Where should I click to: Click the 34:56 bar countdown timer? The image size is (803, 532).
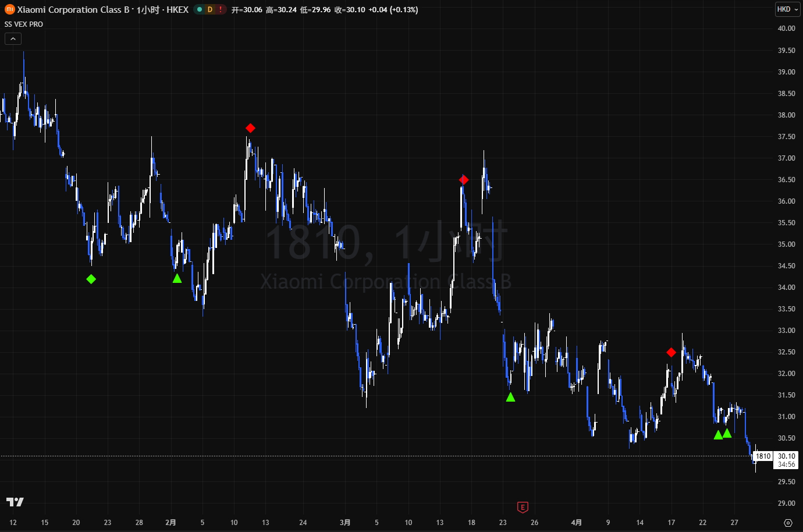click(x=786, y=464)
